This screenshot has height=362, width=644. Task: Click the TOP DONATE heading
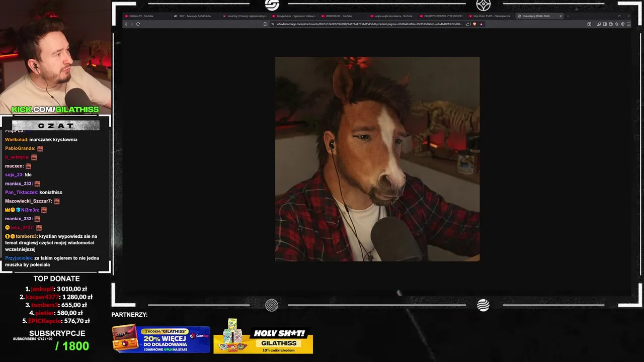click(x=56, y=279)
